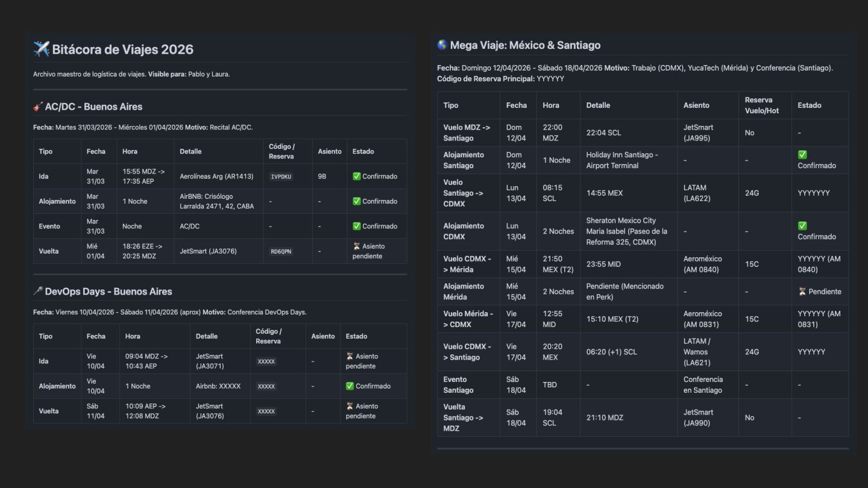Click the hourglass in the RD6QPN flight row
Image resolution: width=868 pixels, height=488 pixels.
[x=357, y=246]
